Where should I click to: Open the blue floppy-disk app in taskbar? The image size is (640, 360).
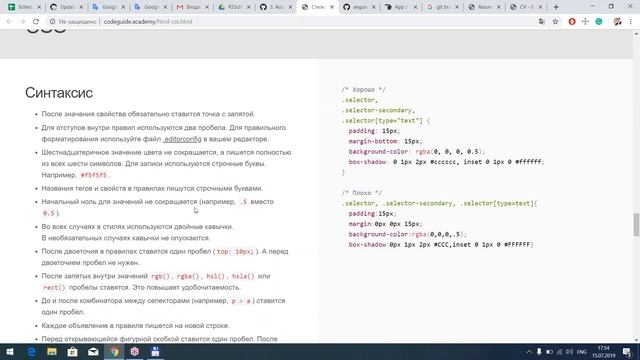[x=155, y=352]
